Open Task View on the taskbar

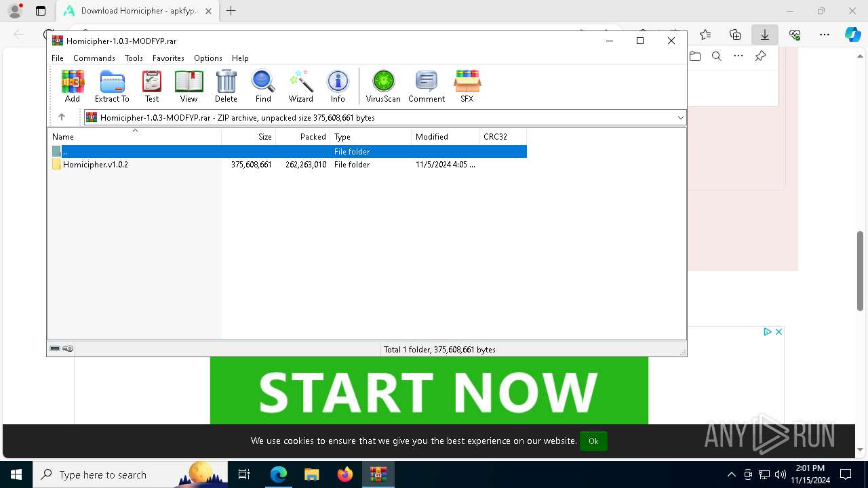(x=244, y=474)
